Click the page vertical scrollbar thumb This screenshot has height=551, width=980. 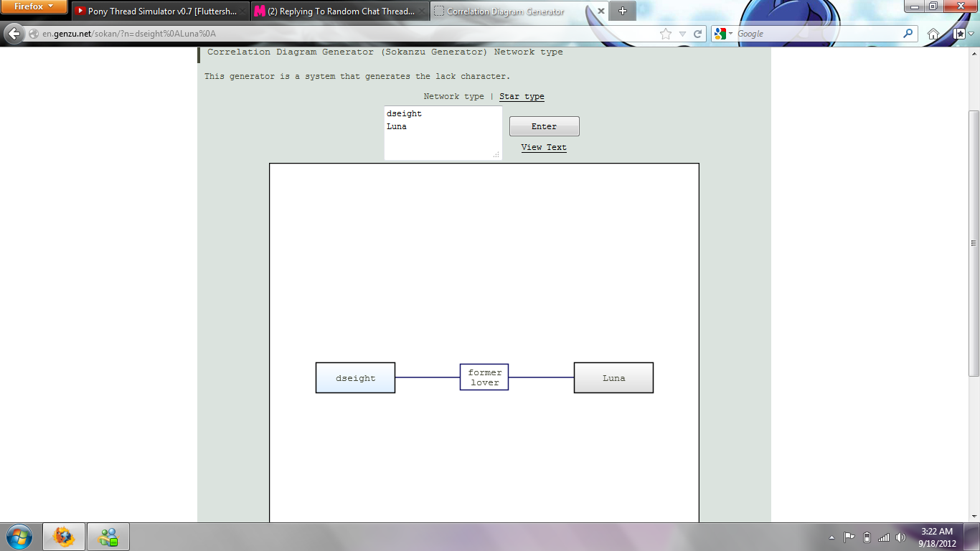click(974, 244)
